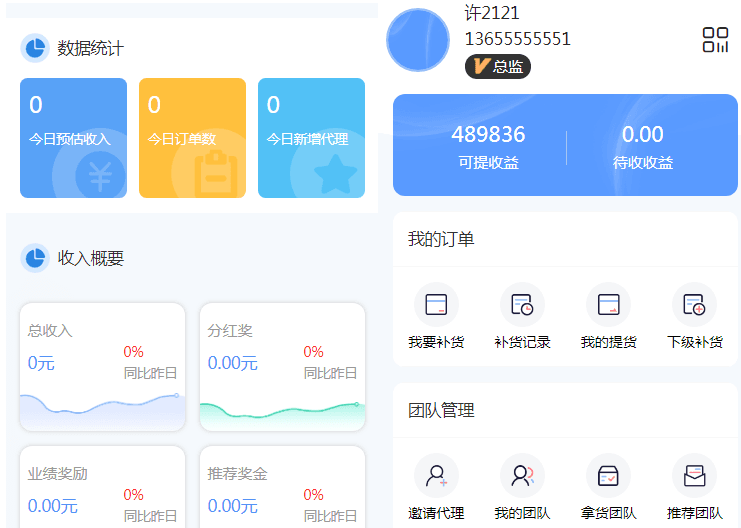Viewport: 741px width, 528px height.
Task: Click the 0.00元 value in 推荐奖金
Action: 233,506
